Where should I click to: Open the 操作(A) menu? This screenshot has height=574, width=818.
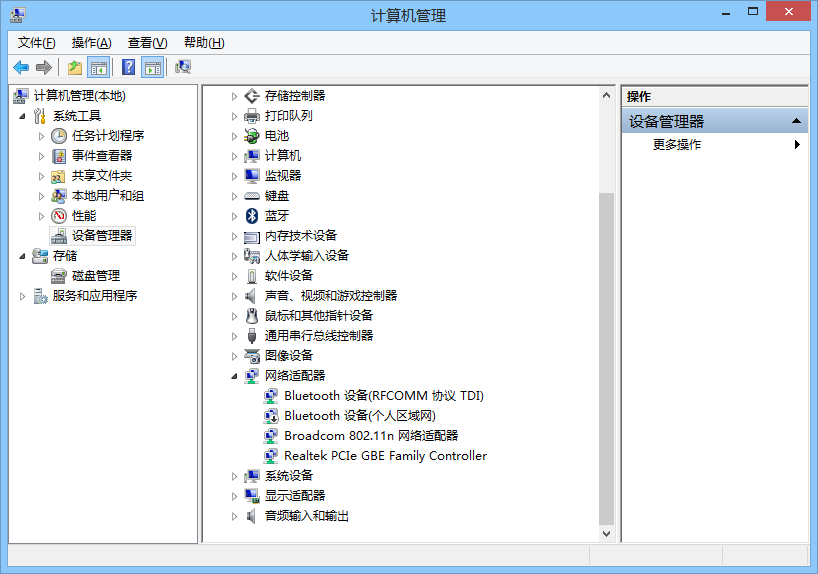click(91, 43)
